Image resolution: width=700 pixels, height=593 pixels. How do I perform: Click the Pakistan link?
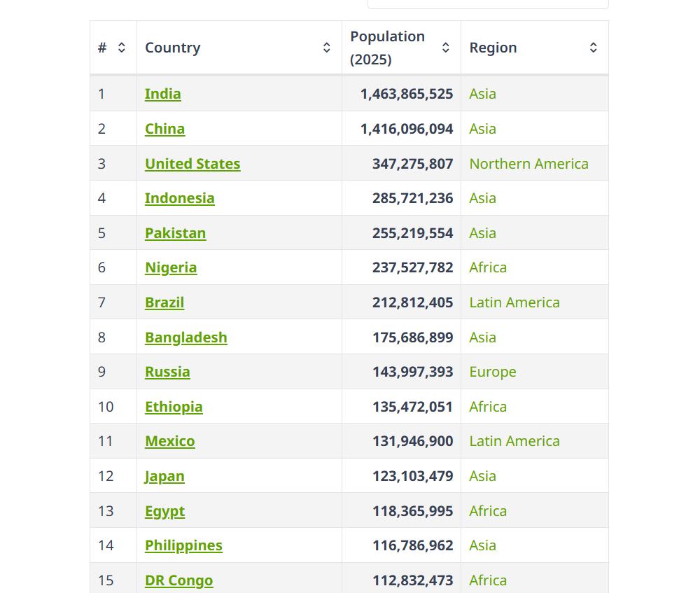coord(175,232)
